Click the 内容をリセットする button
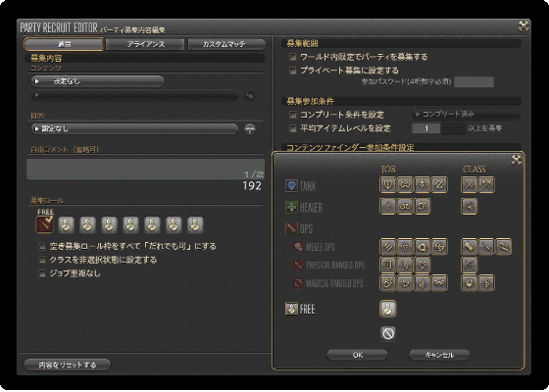549x392 pixels. [68, 365]
